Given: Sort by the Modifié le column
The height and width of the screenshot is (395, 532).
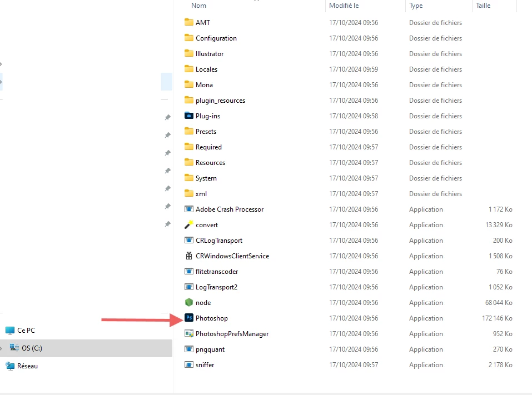Looking at the screenshot, I should [344, 6].
